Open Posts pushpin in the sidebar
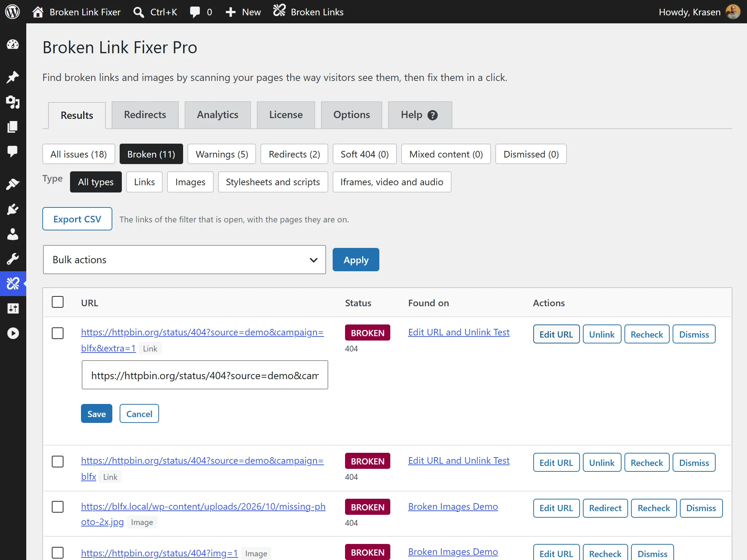Screen dimensions: 747x560 [x=13, y=77]
